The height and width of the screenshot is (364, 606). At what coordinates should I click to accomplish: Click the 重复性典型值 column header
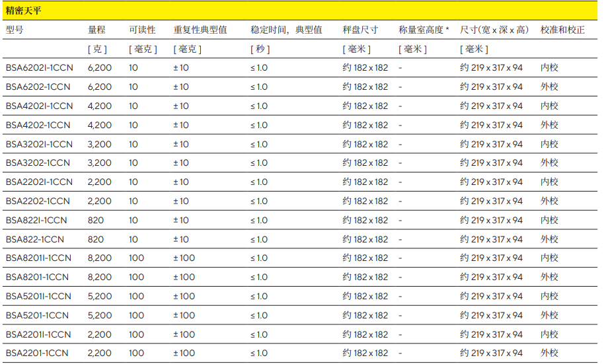[x=200, y=30]
